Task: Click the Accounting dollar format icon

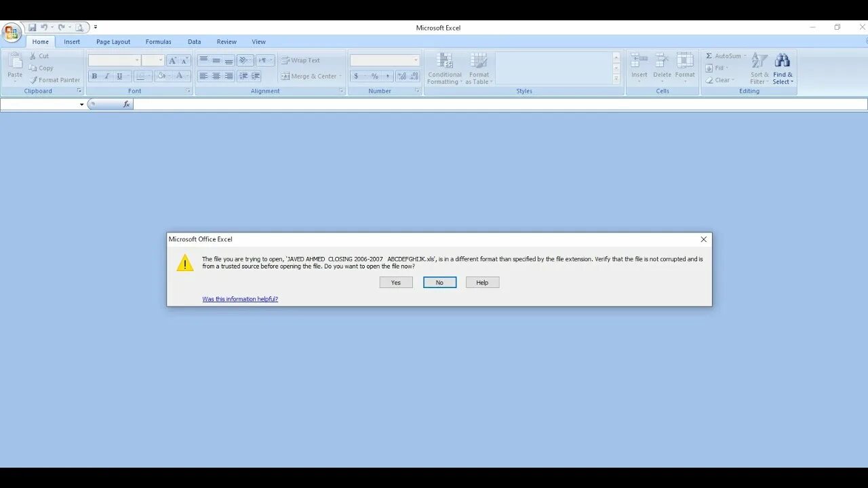Action: coord(357,76)
